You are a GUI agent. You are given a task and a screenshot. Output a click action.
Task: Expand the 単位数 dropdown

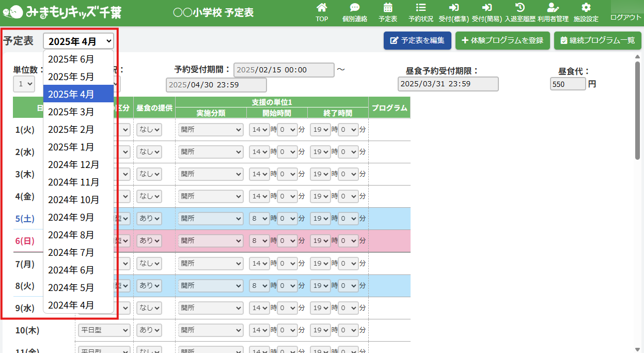(x=24, y=83)
